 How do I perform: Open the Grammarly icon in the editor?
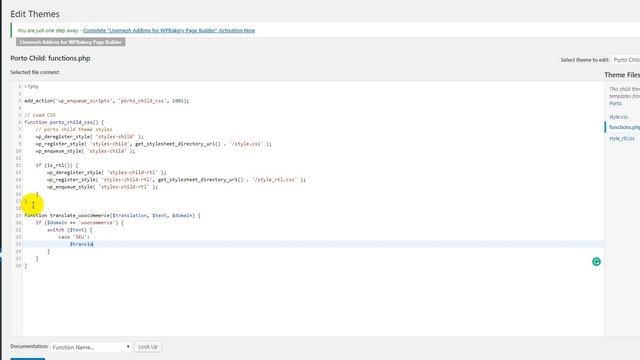point(596,262)
